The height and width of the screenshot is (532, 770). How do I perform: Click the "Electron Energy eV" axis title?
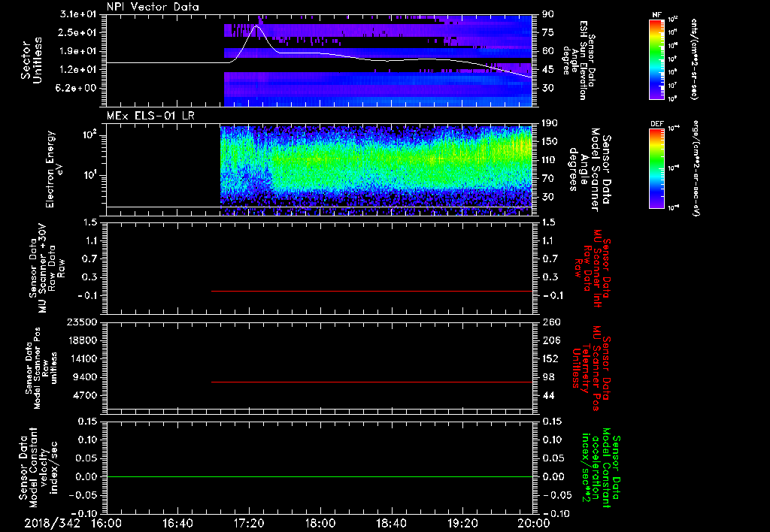tap(55, 169)
